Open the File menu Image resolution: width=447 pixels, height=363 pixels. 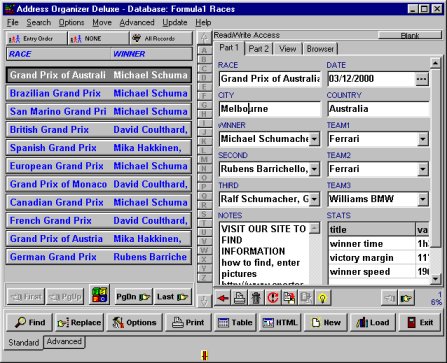coord(13,23)
